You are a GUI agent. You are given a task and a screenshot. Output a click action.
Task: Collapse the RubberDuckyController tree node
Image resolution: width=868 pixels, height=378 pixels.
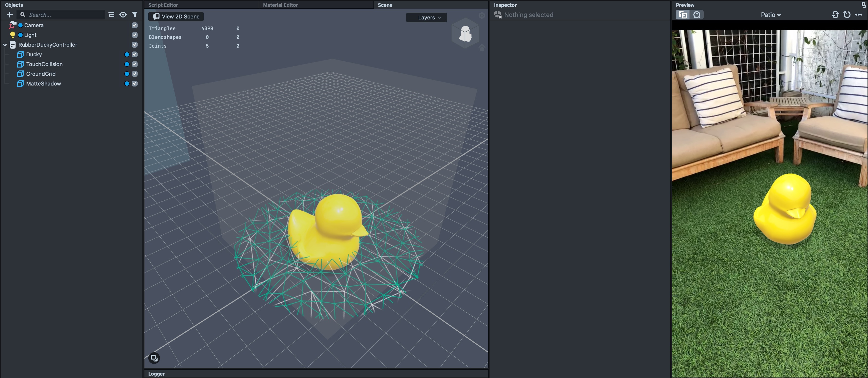click(x=5, y=45)
